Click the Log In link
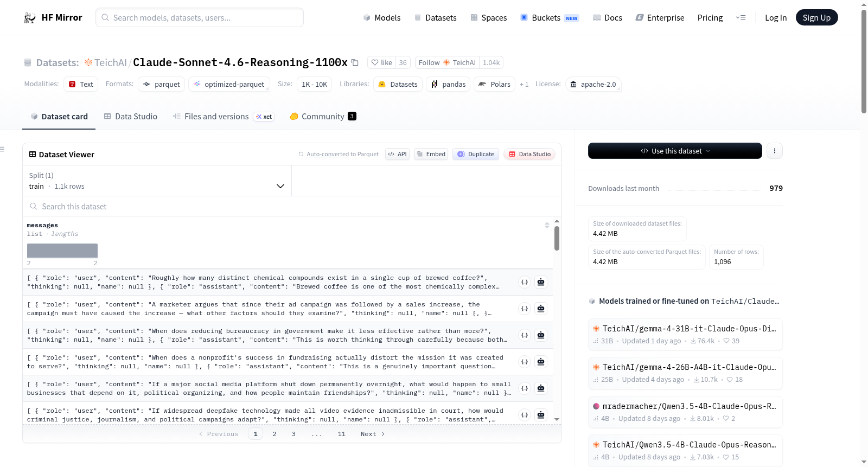Screen dimensions: 868x467 [x=776, y=17]
